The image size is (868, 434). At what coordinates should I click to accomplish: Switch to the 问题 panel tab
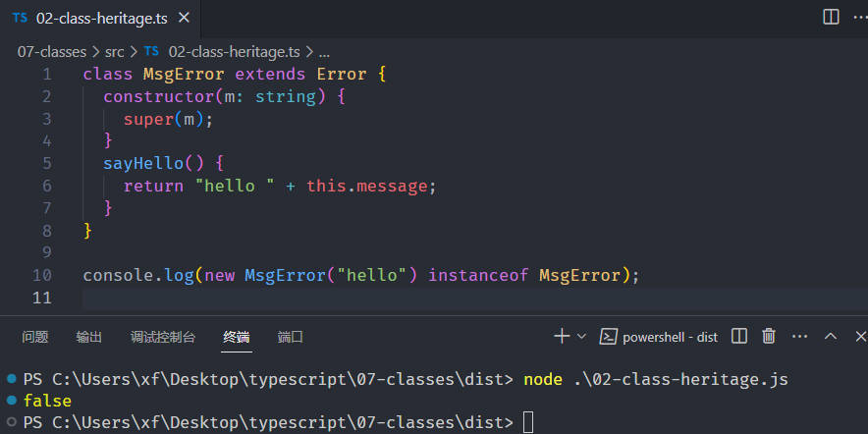35,337
